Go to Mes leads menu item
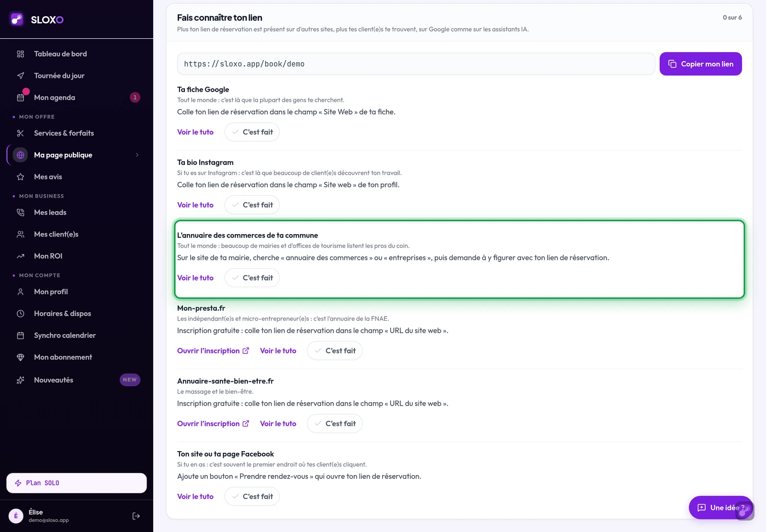Image resolution: width=766 pixels, height=532 pixels. [77, 213]
